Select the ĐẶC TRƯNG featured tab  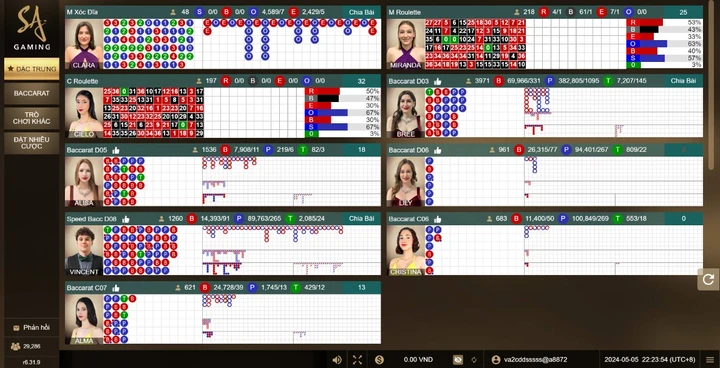click(x=32, y=69)
